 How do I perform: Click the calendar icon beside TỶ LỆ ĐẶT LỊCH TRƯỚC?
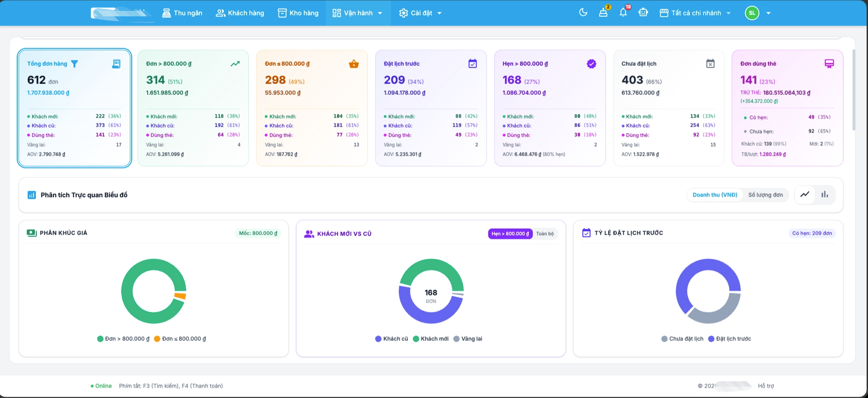point(586,233)
